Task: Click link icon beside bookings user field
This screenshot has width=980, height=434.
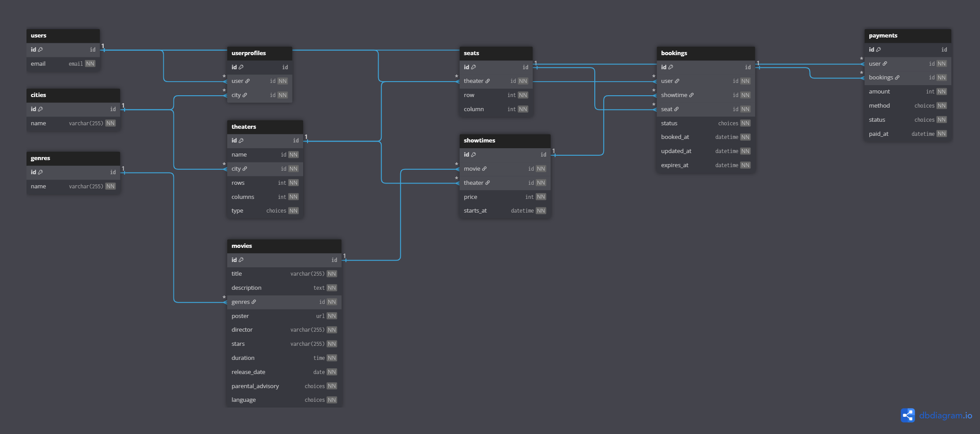Action: click(x=677, y=81)
